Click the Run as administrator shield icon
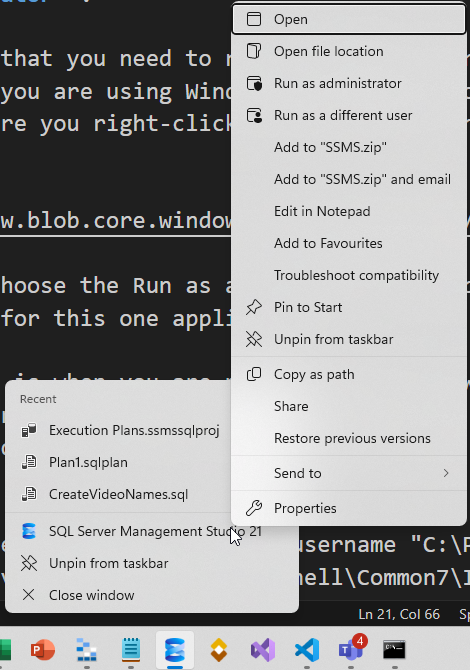 click(254, 83)
